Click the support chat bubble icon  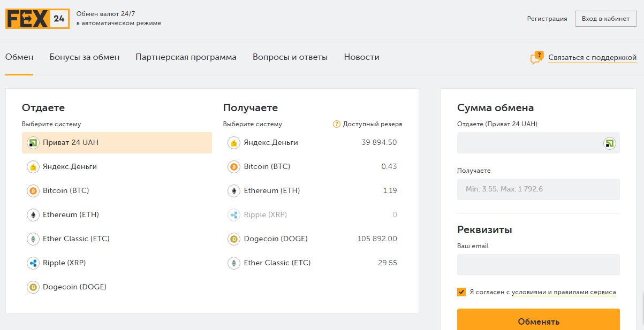click(x=536, y=58)
